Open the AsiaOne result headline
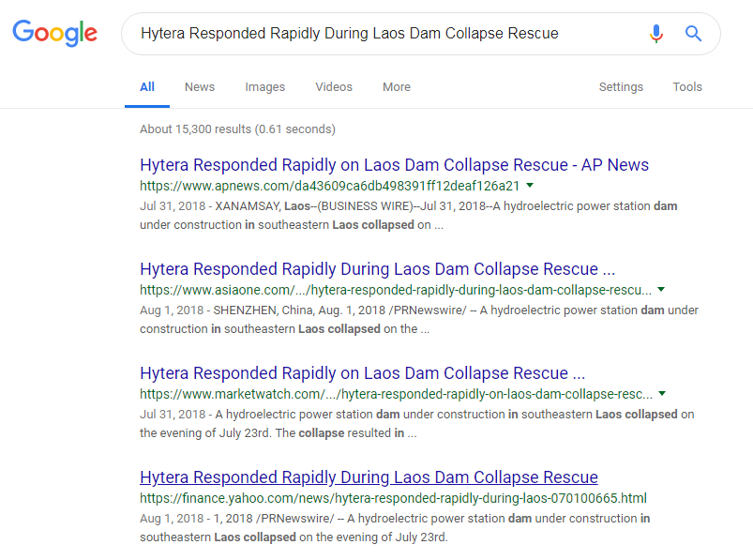Image resolution: width=753 pixels, height=560 pixels. (x=377, y=269)
